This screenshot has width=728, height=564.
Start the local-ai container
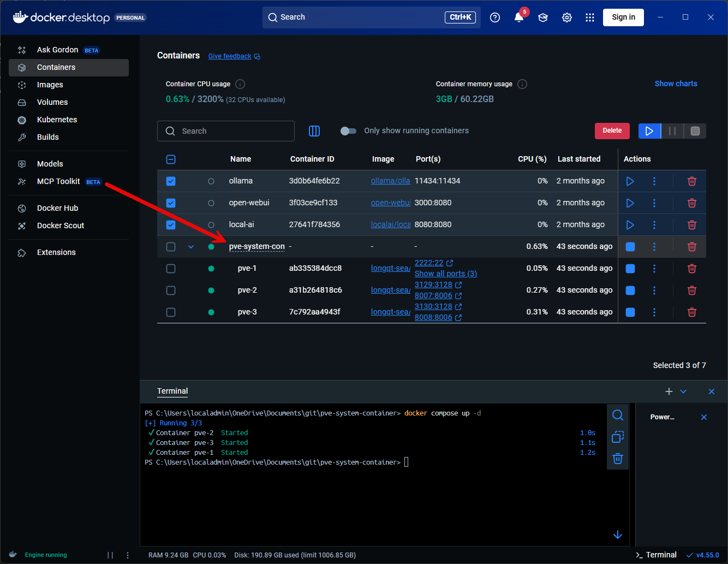click(630, 225)
